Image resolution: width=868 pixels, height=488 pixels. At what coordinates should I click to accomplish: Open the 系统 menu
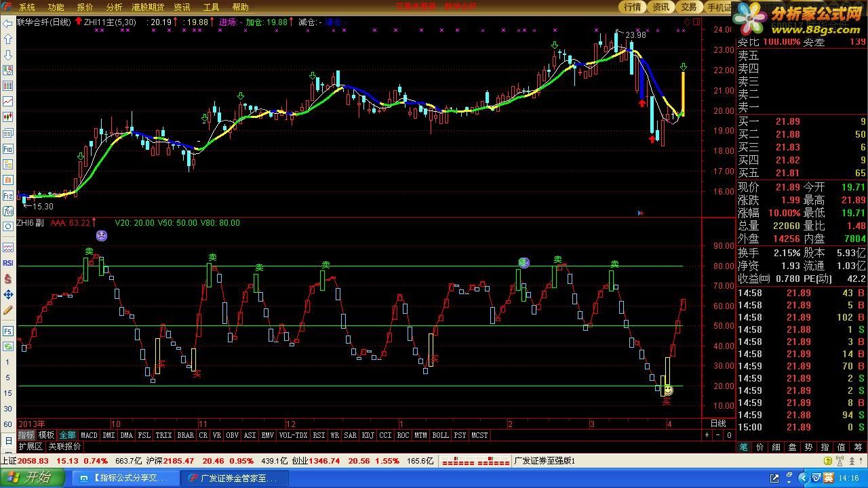point(26,7)
